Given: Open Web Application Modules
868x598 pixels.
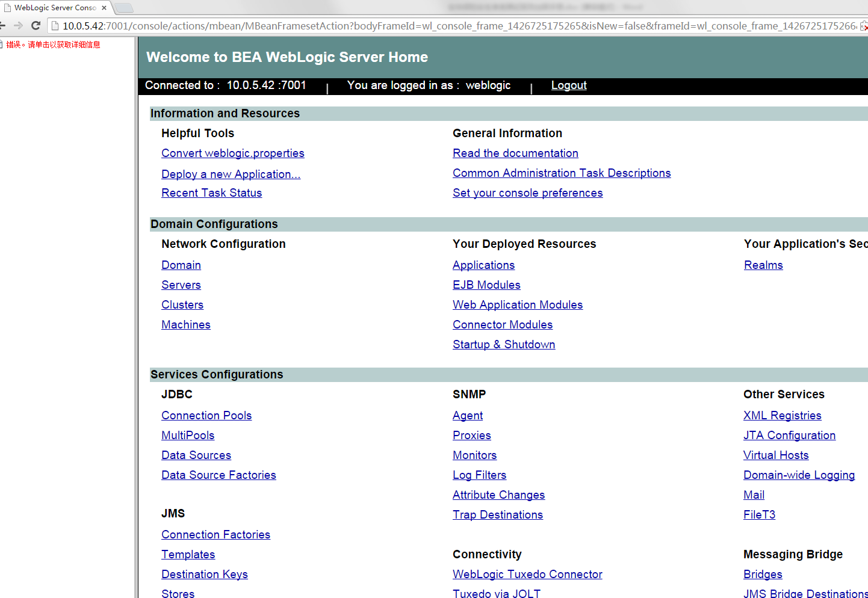Looking at the screenshot, I should (518, 304).
